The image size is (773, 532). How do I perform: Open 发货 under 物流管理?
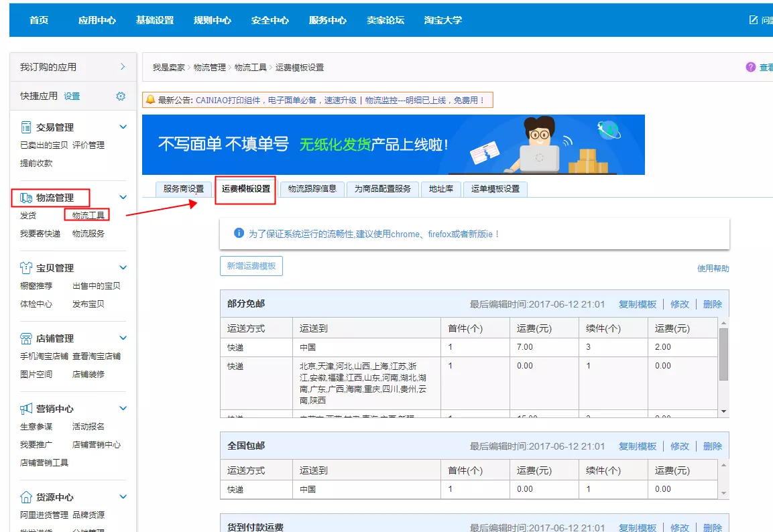(x=28, y=216)
